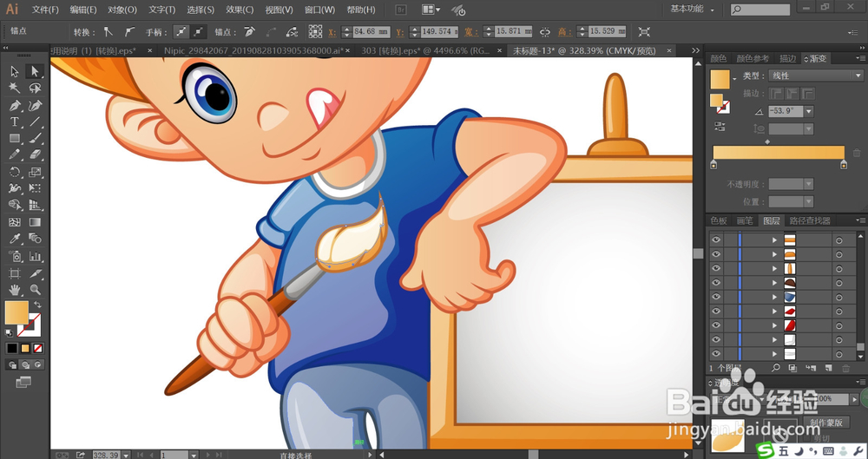This screenshot has width=868, height=459.
Task: Choose the Gradient tool in toolbox
Action: 35,222
